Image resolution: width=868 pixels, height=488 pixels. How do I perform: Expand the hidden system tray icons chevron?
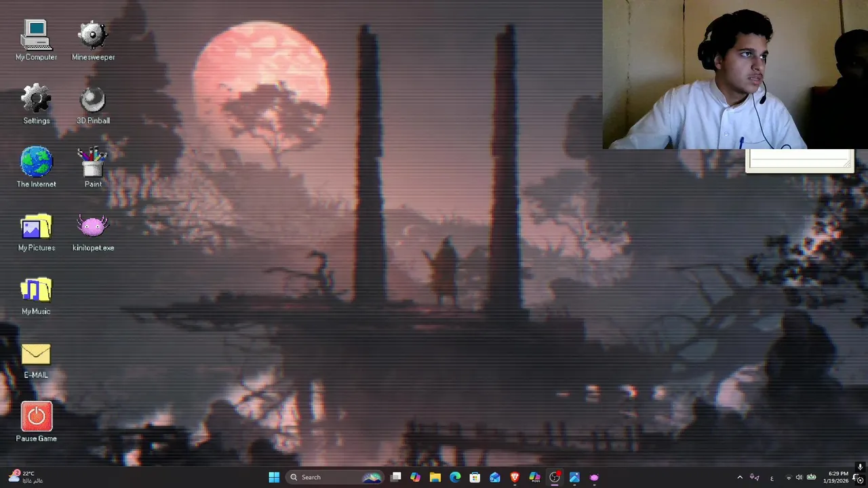click(740, 478)
